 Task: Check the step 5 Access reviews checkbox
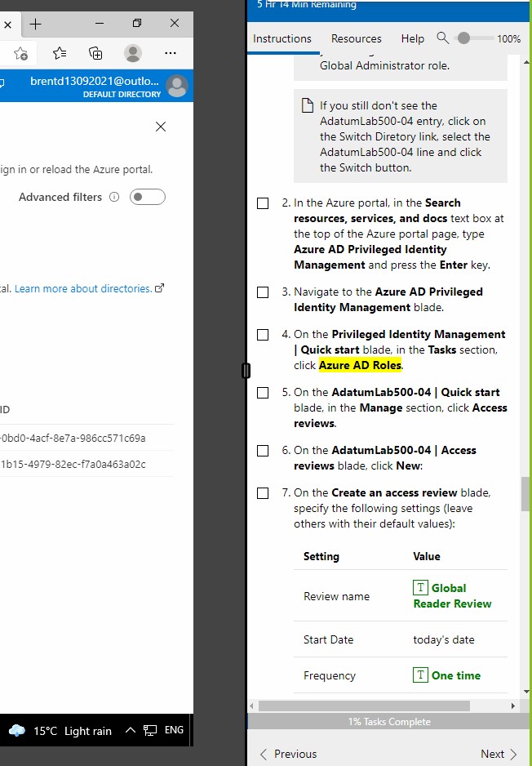263,393
